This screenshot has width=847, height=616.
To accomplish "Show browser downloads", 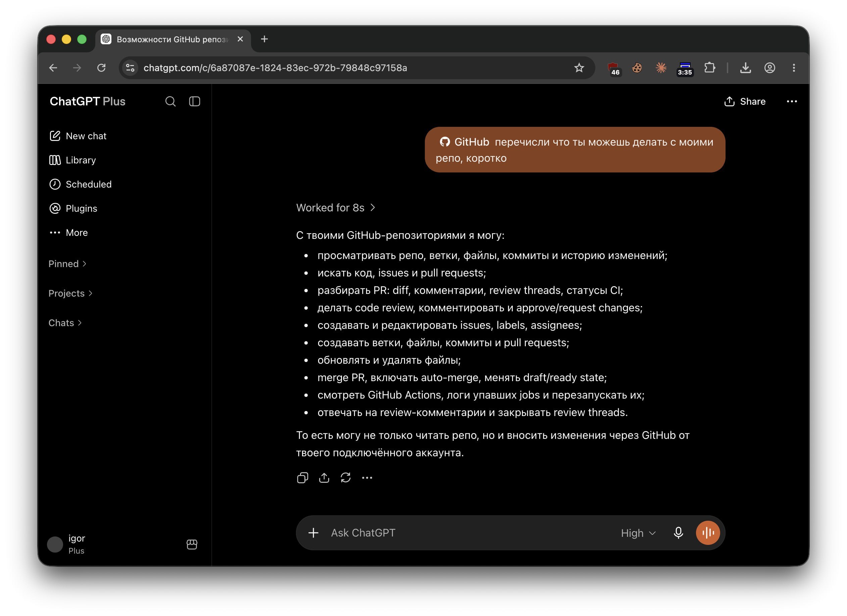I will [745, 68].
